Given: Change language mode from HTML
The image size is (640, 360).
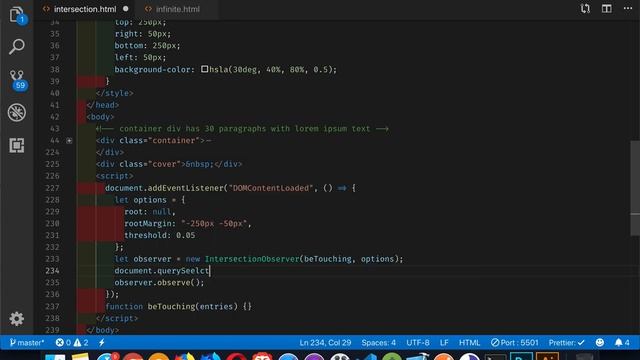Looking at the screenshot, I should coord(469,342).
